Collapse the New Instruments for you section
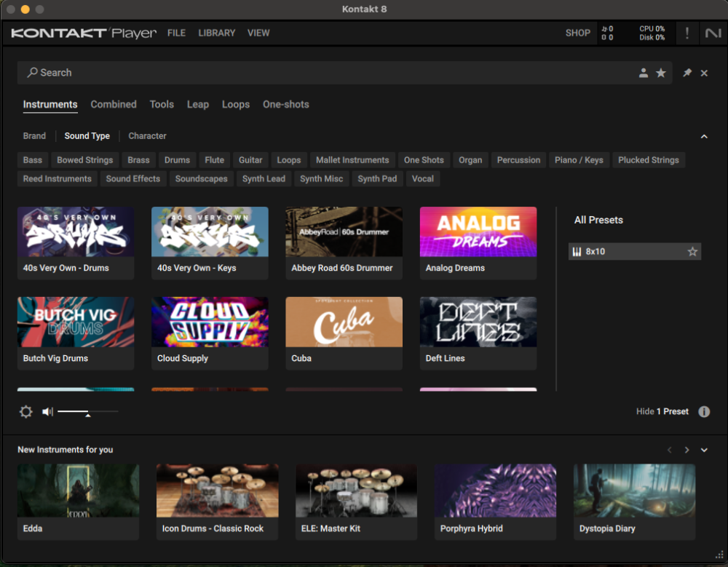728x567 pixels. 704,450
